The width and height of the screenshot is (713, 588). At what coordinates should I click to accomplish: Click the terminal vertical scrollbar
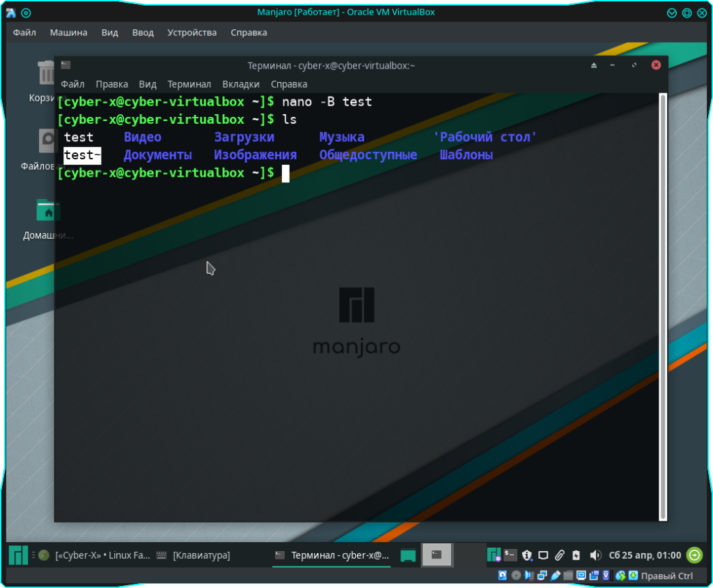[663, 305]
